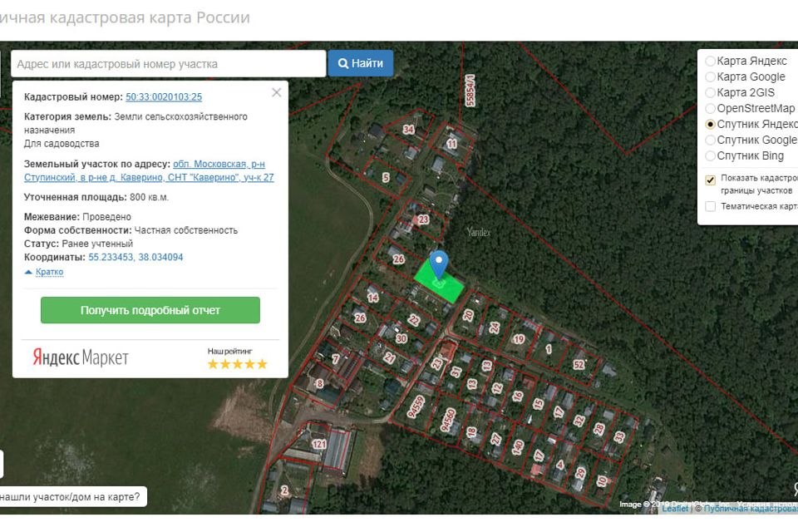Click the Яндекс Маркет logo

[81, 357]
